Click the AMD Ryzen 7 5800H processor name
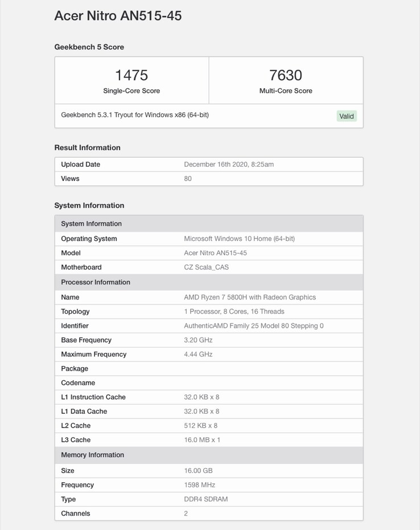 [250, 297]
